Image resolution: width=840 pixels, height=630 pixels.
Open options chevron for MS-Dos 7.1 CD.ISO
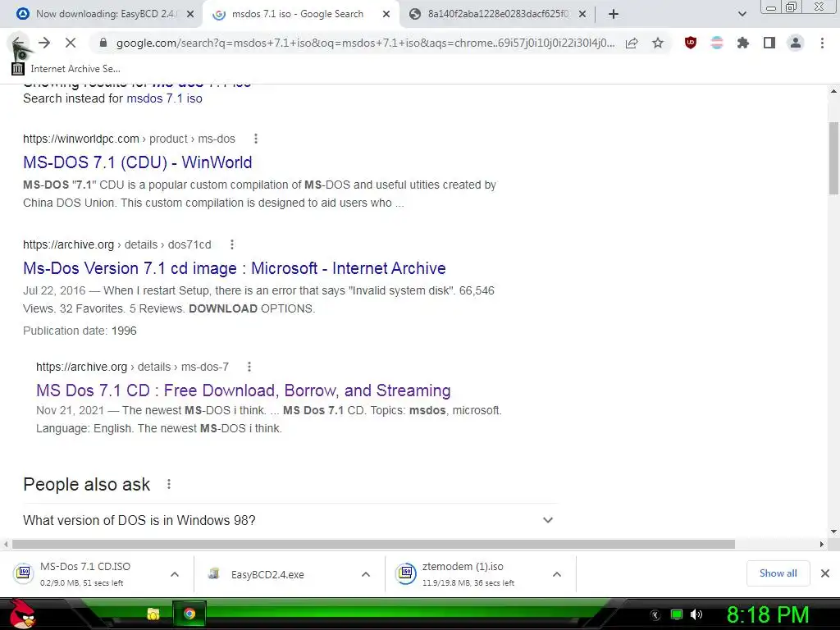point(175,574)
